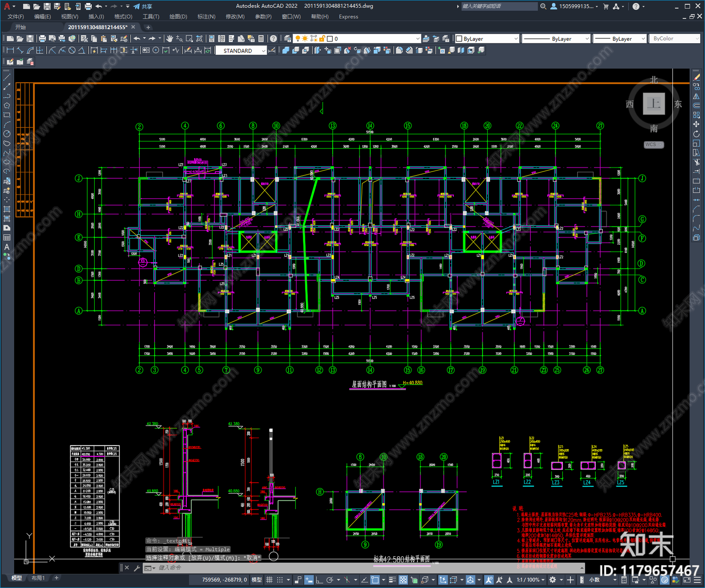Open Layer Properties Manager icon

(x=287, y=39)
